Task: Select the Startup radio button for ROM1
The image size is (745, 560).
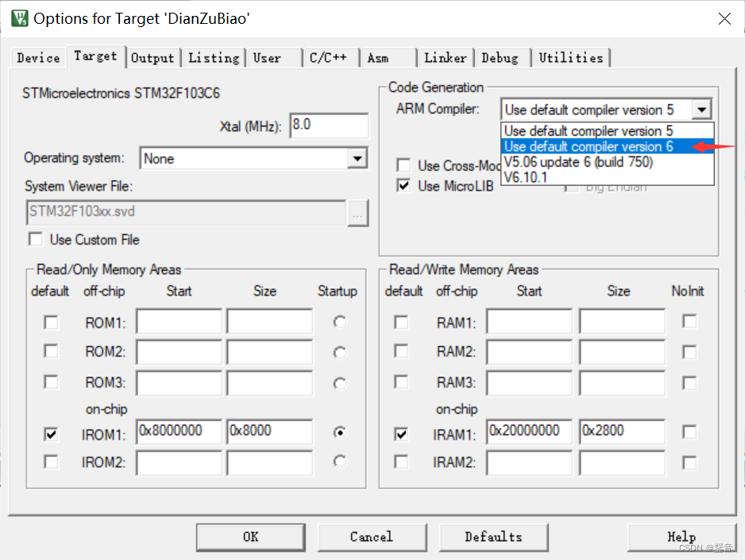Action: click(x=339, y=321)
